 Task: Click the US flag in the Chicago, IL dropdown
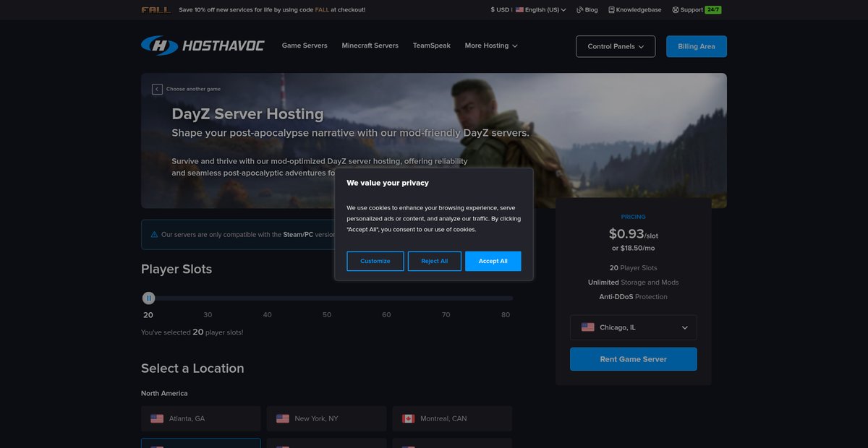(x=588, y=327)
